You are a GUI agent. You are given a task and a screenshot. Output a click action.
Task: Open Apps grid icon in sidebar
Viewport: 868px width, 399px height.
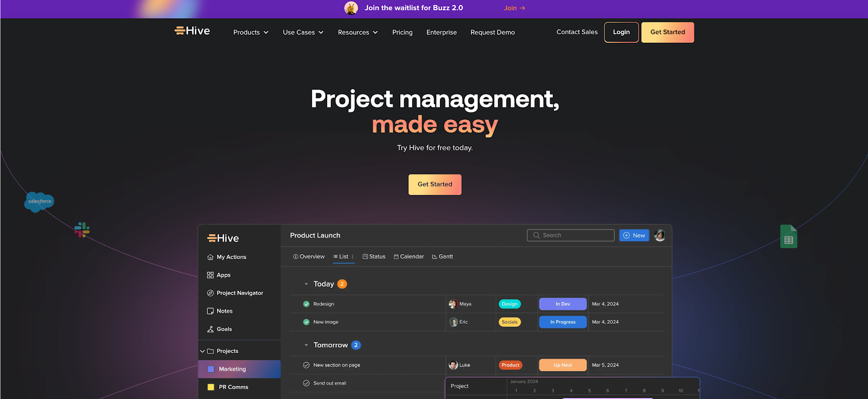point(210,275)
